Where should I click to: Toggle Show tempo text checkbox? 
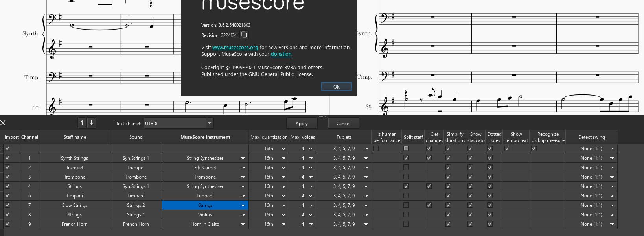pyautogui.click(x=507, y=148)
